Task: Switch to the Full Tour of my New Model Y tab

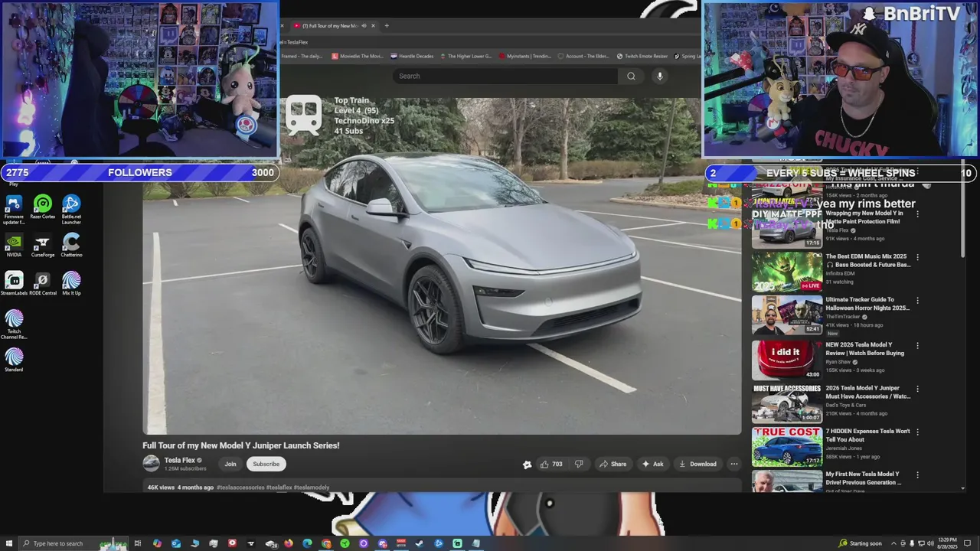Action: [329, 26]
